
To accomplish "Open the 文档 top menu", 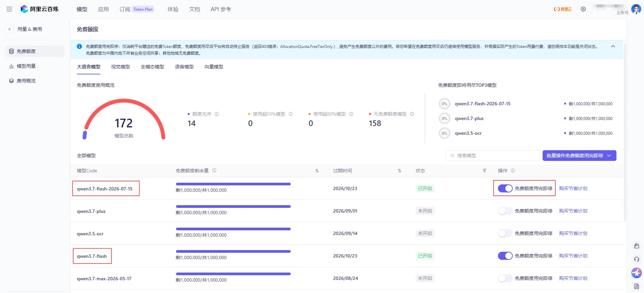I will click(194, 9).
